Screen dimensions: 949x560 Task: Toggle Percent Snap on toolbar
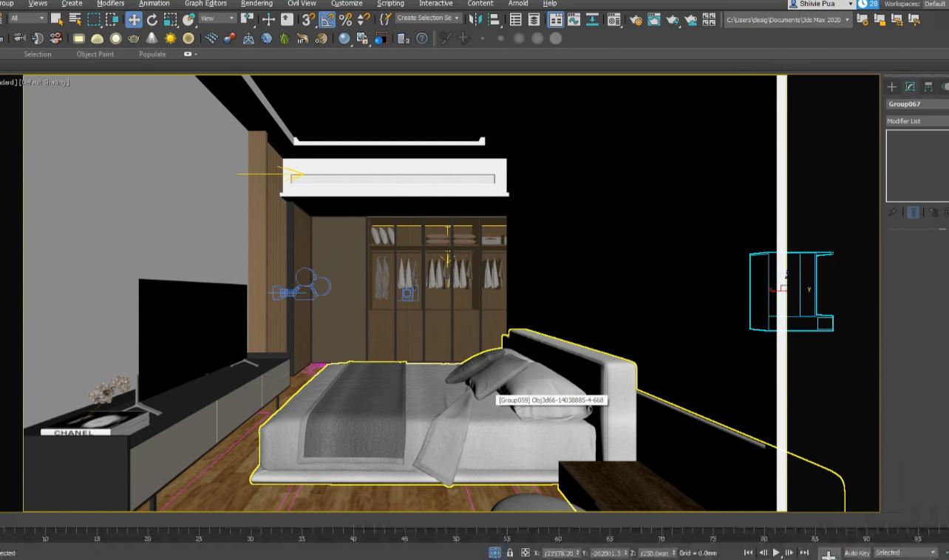pos(345,20)
